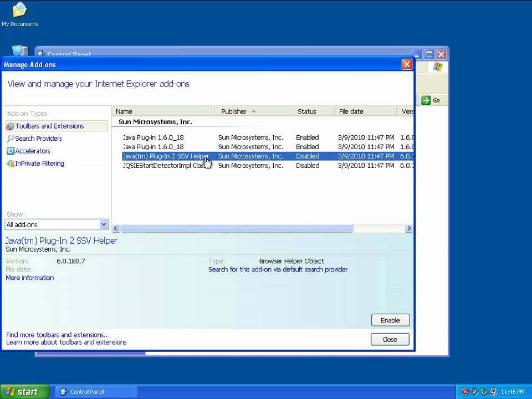The height and width of the screenshot is (399, 532).
Task: Click the Windows flag logo in Control Panel
Action: (438, 67)
